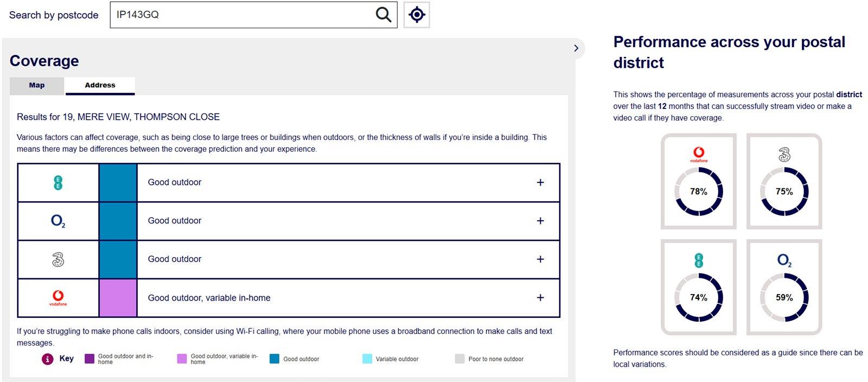Switch to the Map tab
This screenshot has height=382, width=868.
(x=37, y=85)
